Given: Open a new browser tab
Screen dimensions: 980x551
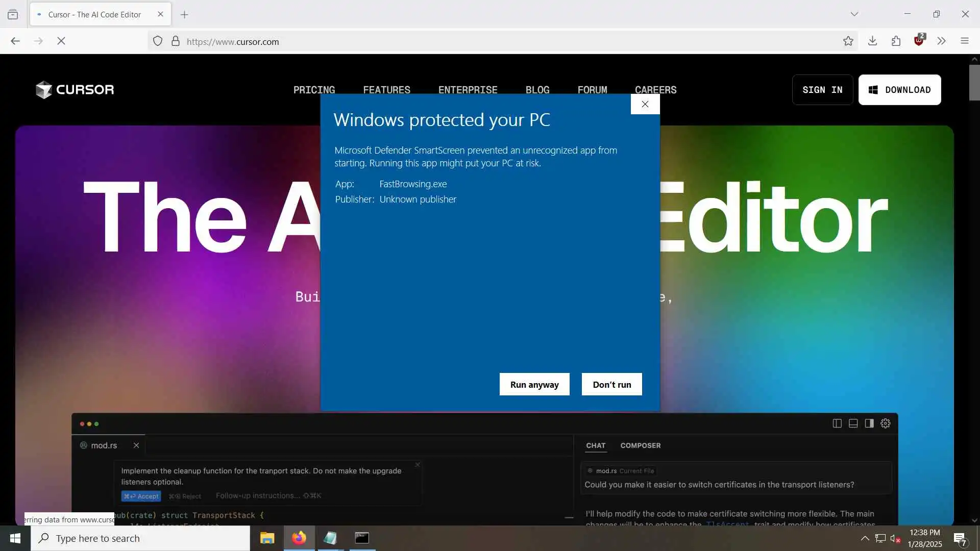Looking at the screenshot, I should (184, 15).
